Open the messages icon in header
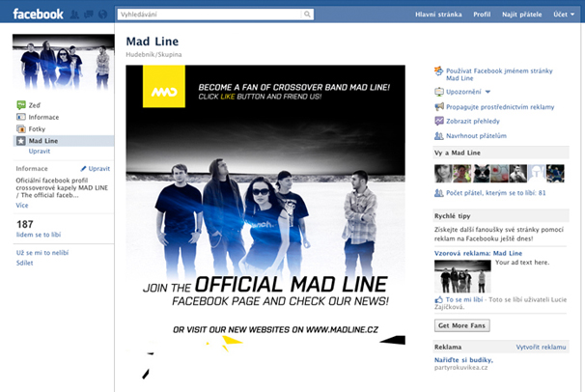 click(89, 14)
